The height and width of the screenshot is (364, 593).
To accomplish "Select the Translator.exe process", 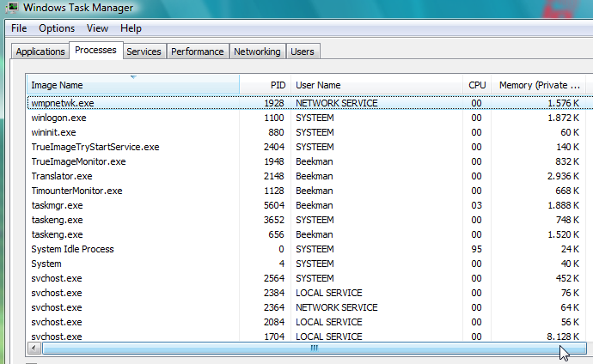I will 310,176.
